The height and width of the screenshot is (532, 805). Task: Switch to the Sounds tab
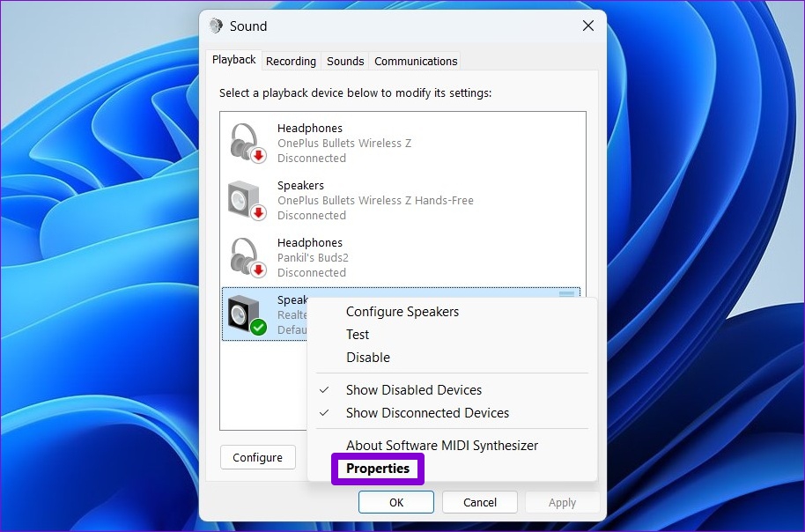[345, 61]
